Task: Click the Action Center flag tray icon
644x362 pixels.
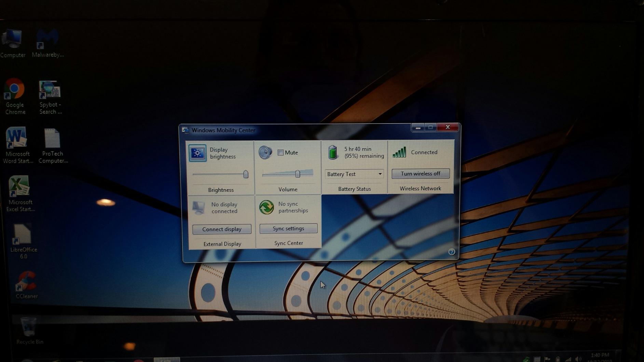Action: click(x=547, y=359)
